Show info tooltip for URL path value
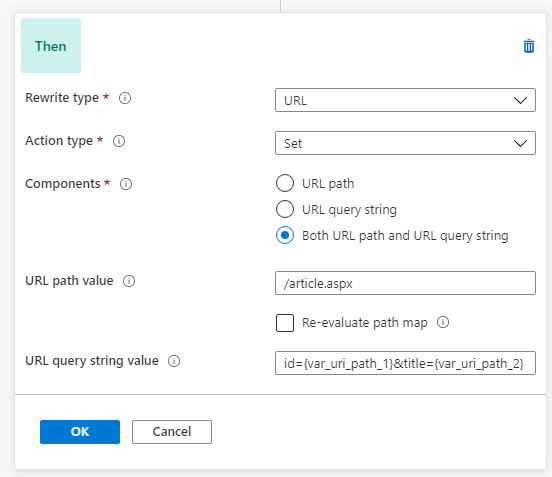552x477 pixels. click(x=129, y=281)
